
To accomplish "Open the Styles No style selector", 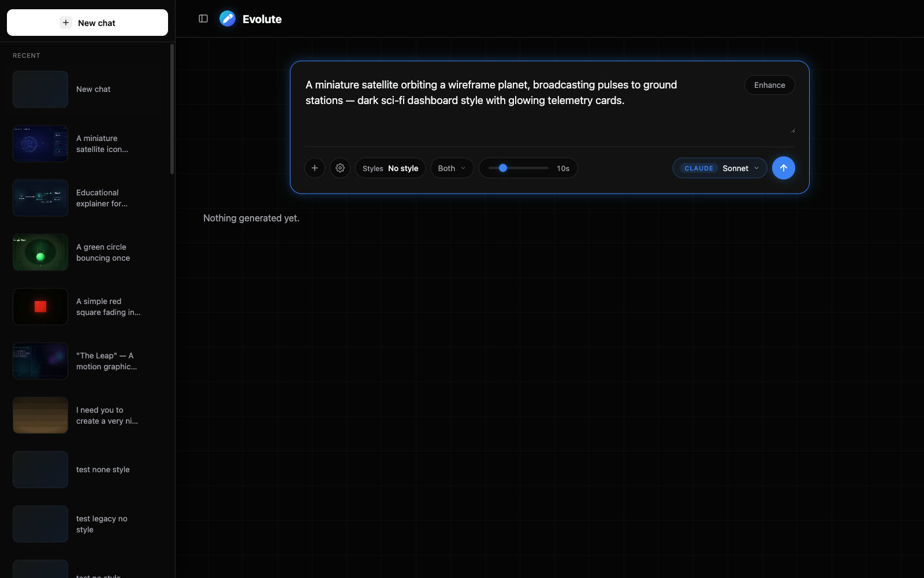I will pyautogui.click(x=390, y=168).
